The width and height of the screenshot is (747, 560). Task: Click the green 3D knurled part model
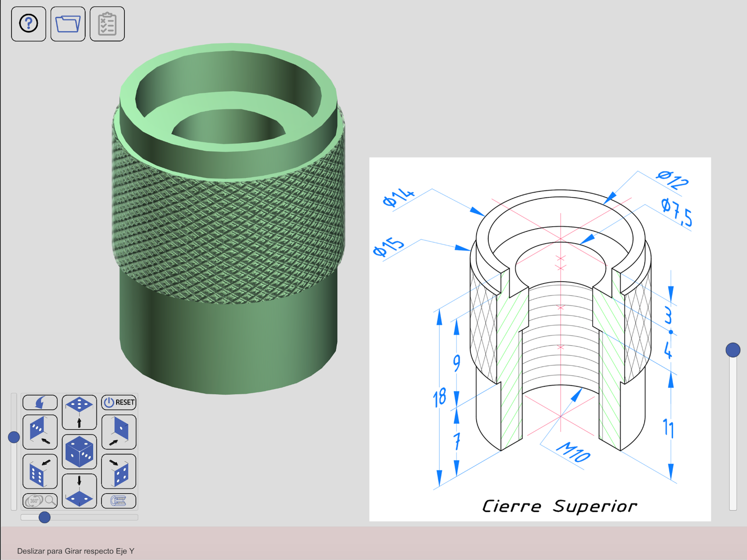tap(228, 219)
